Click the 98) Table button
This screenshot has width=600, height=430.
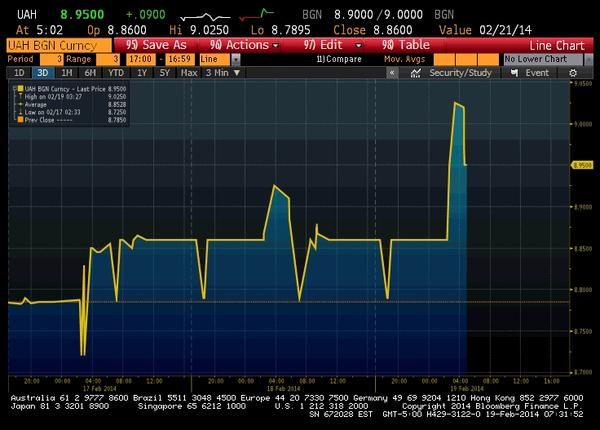[406, 45]
